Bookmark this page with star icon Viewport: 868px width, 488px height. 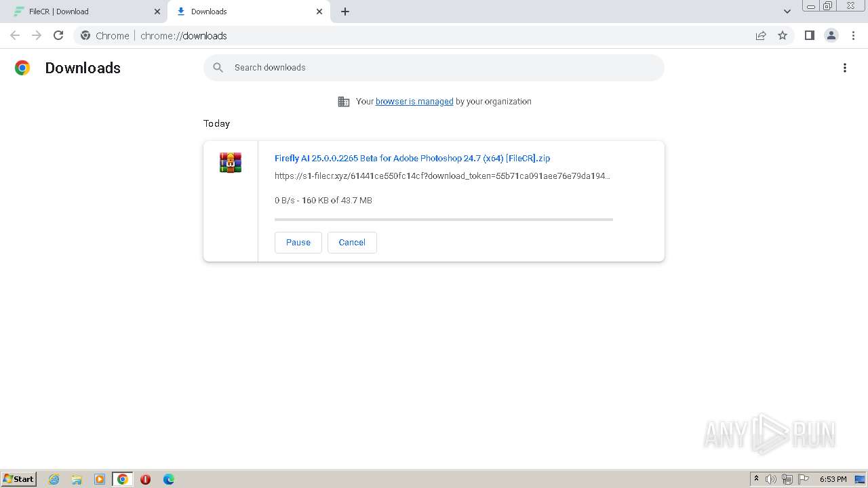point(783,35)
